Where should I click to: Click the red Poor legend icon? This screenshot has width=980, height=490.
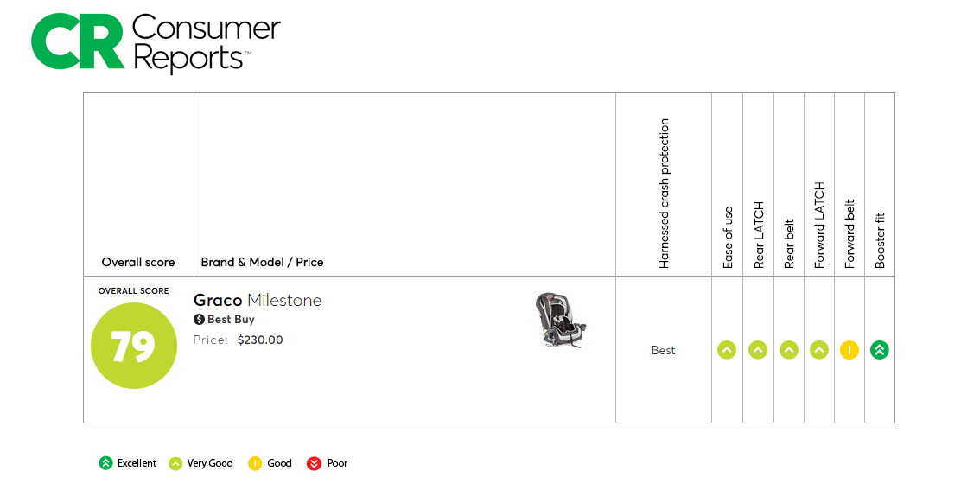coord(315,463)
